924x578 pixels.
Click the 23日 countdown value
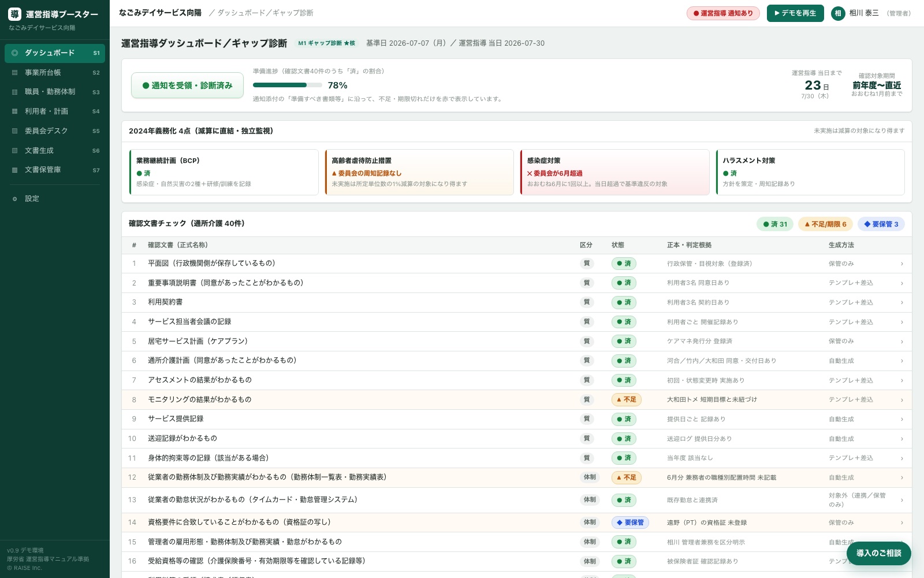coord(816,86)
